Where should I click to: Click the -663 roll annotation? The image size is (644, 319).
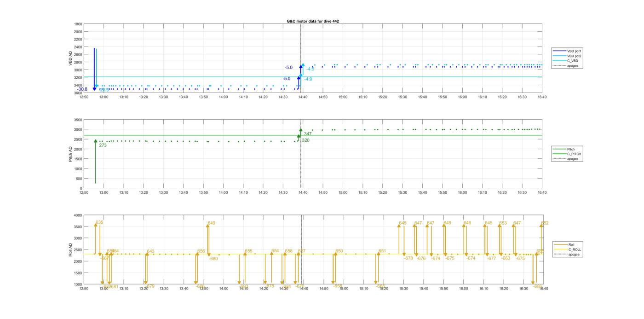pos(506,258)
